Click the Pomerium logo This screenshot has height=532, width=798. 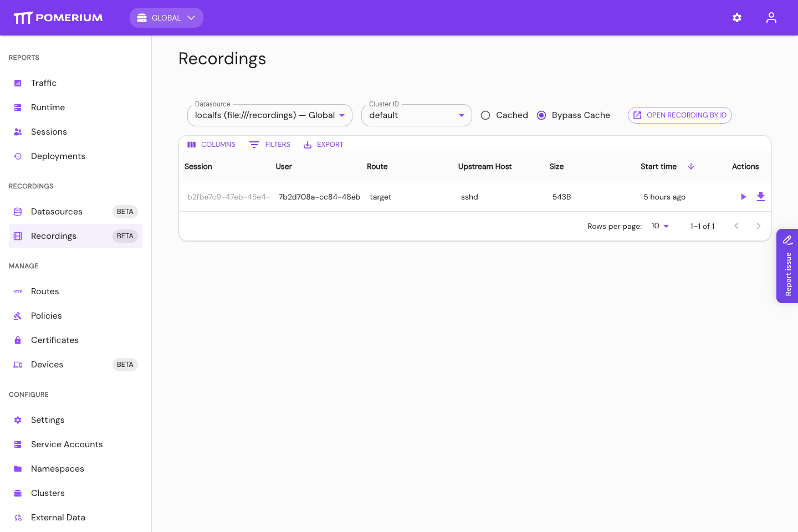coord(58,18)
